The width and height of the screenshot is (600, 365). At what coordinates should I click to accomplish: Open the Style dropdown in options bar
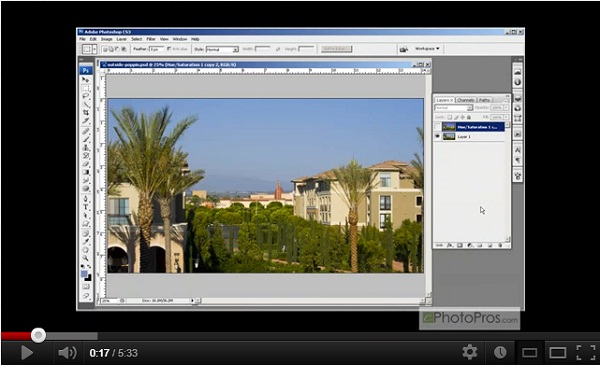point(222,49)
